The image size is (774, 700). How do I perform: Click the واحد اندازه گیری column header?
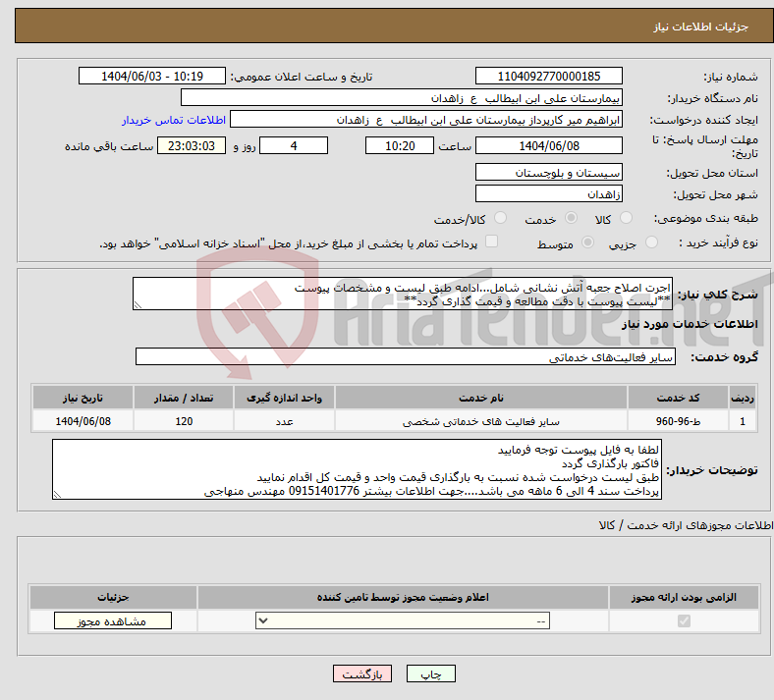pos(284,398)
